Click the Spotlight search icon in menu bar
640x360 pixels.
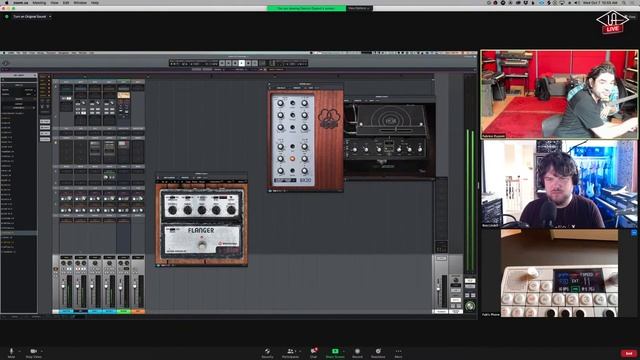pyautogui.click(x=625, y=2)
